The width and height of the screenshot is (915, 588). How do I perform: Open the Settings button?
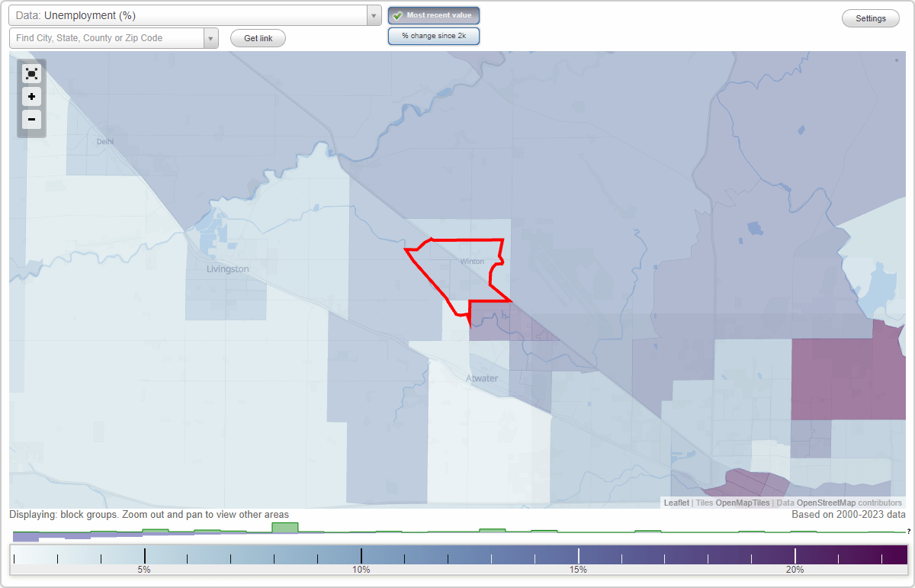pyautogui.click(x=871, y=19)
